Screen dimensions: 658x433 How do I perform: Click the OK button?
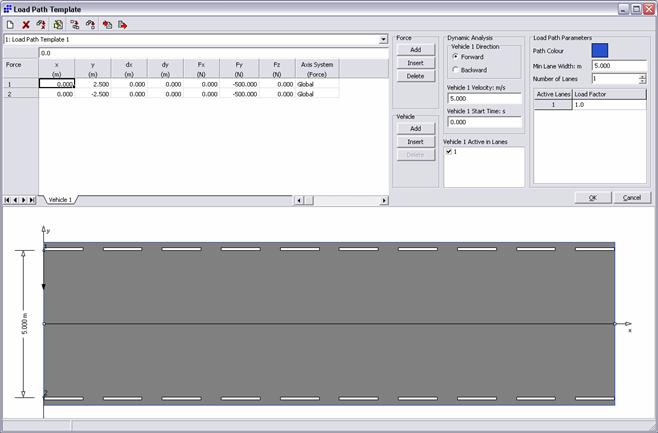point(592,197)
